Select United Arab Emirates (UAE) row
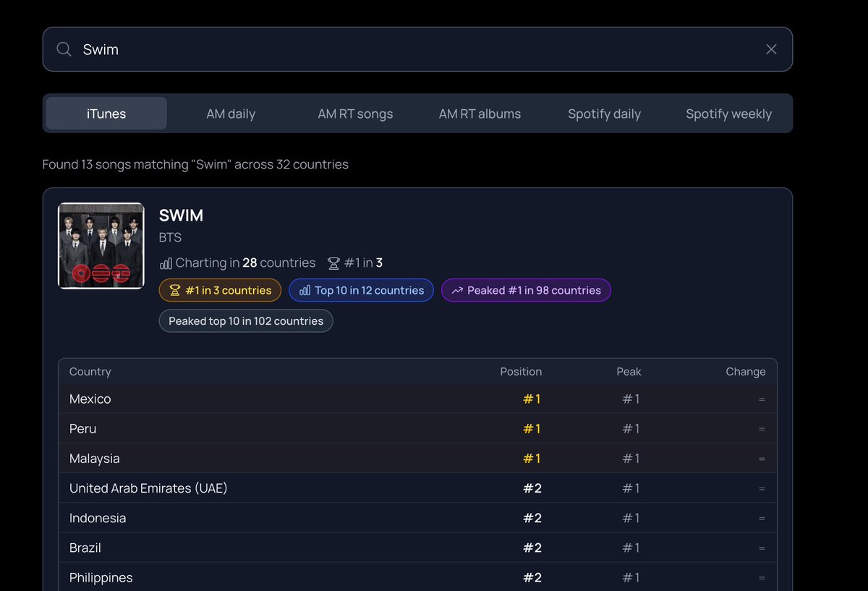 [x=417, y=488]
